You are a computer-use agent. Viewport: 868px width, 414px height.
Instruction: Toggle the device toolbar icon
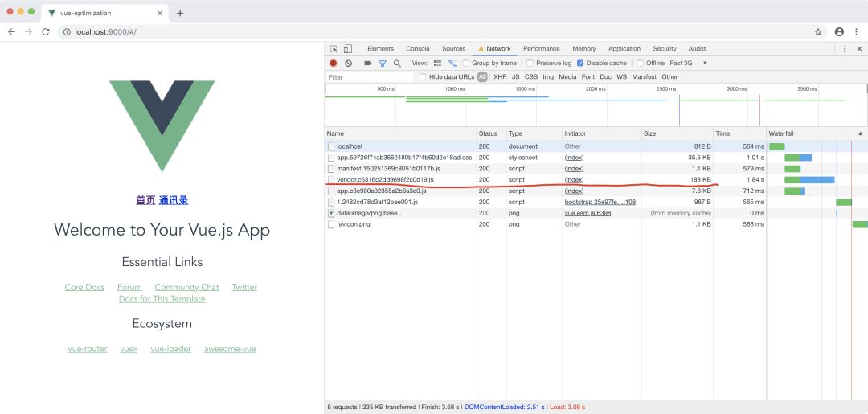coord(347,49)
